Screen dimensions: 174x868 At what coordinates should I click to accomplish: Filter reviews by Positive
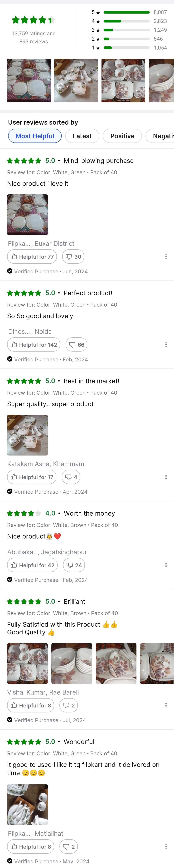coord(122,136)
